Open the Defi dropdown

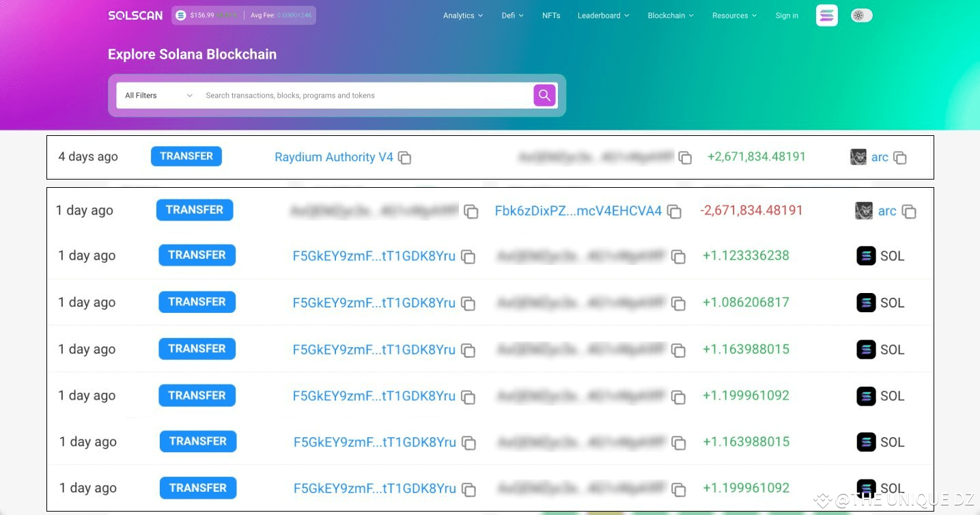click(x=513, y=16)
